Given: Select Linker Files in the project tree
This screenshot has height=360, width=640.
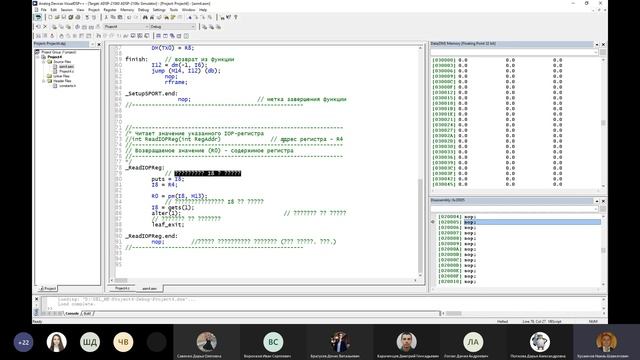Looking at the screenshot, I should [61, 76].
